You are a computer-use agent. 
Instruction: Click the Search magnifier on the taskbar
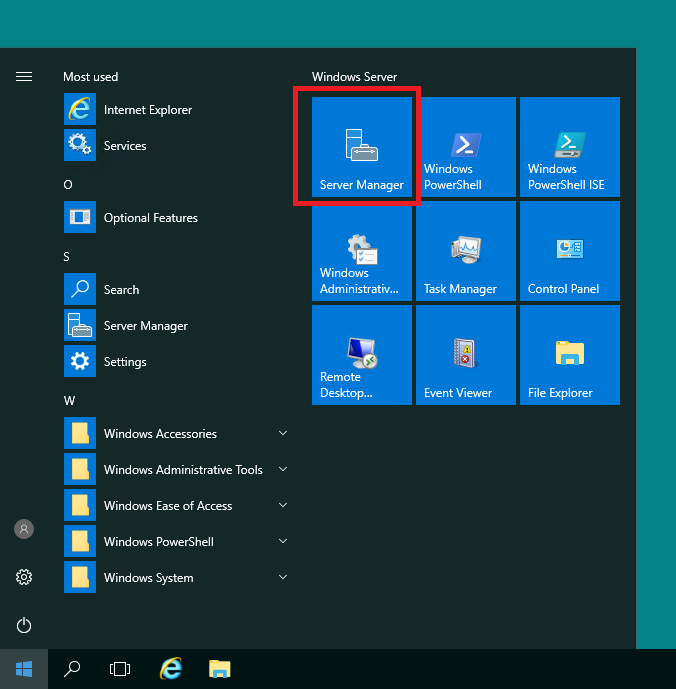click(x=72, y=669)
